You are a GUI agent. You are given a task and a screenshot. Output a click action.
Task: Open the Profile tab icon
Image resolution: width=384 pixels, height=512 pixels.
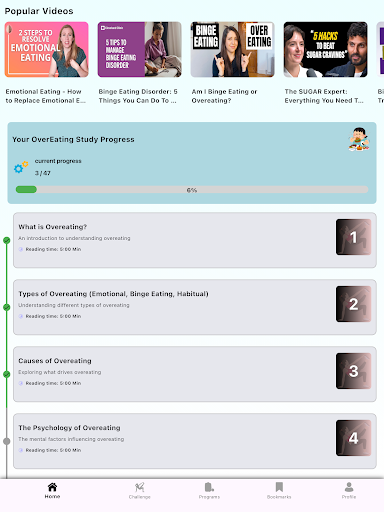[349, 487]
